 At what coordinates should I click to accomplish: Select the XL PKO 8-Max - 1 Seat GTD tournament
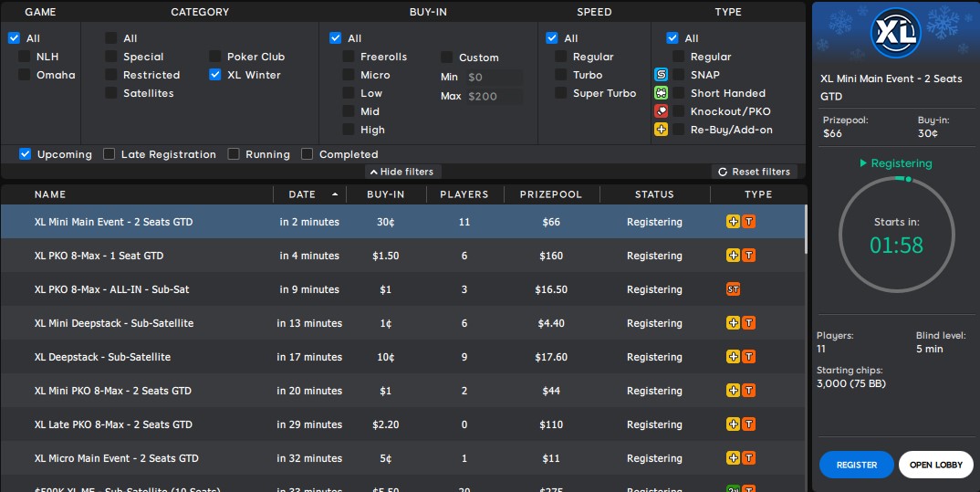(x=99, y=256)
